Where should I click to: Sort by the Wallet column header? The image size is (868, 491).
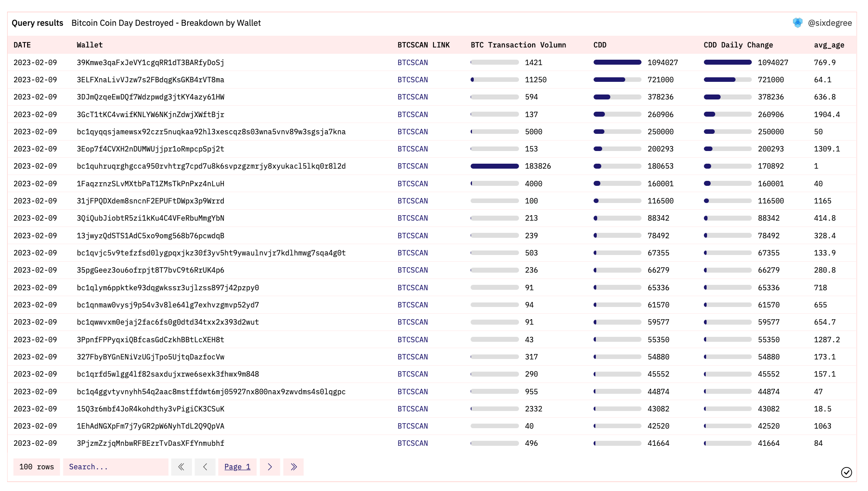(90, 45)
